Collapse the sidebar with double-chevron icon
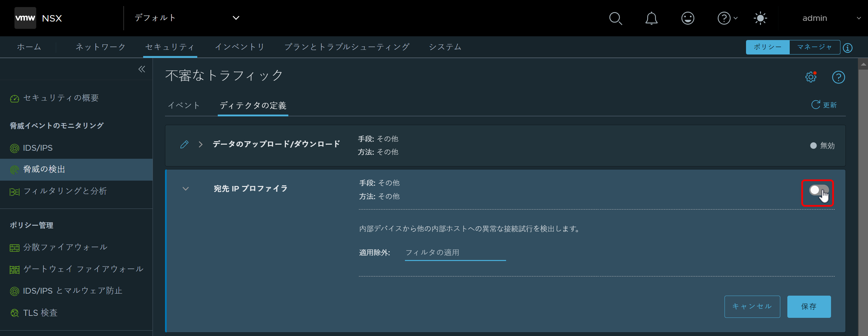 click(x=142, y=69)
